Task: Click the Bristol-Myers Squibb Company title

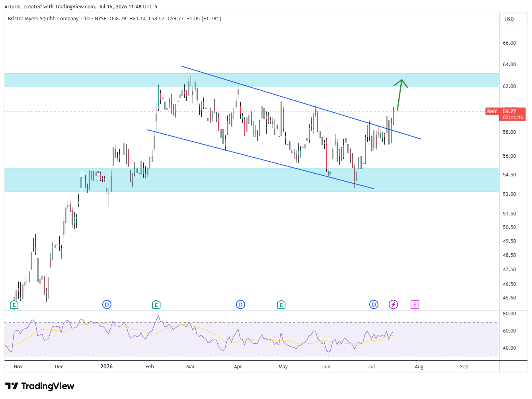Action: (x=43, y=18)
